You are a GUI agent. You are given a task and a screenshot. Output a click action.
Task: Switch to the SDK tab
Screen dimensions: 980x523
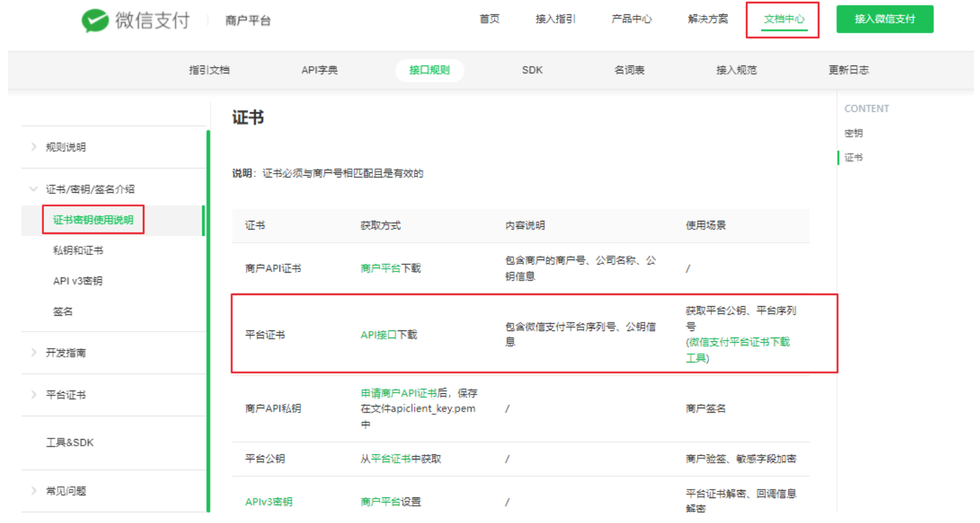coord(532,70)
